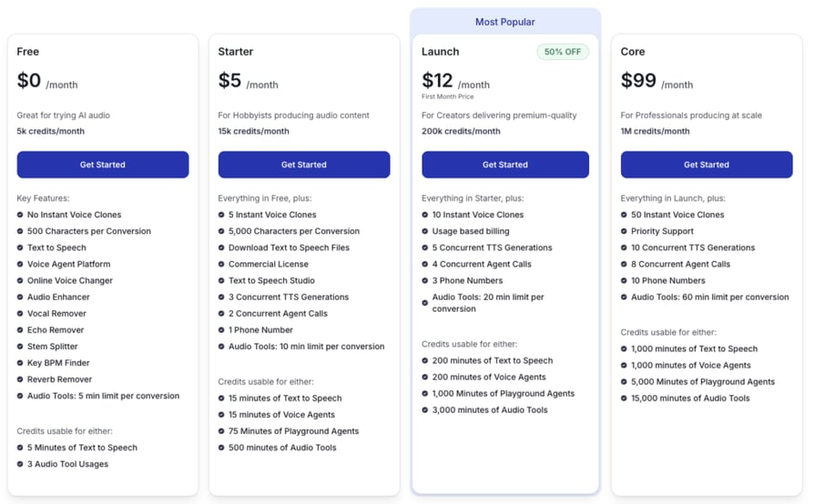This screenshot has width=814, height=504.
Task: Click the Launch plan title
Action: pos(440,52)
